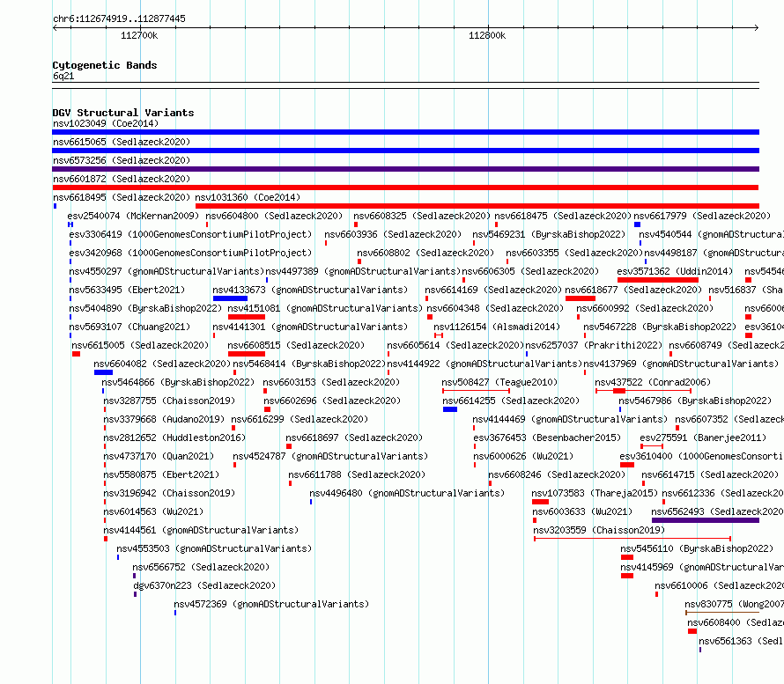Open nsv1126154 (Alsmadi2014) label
784x684 pixels.
[497, 327]
